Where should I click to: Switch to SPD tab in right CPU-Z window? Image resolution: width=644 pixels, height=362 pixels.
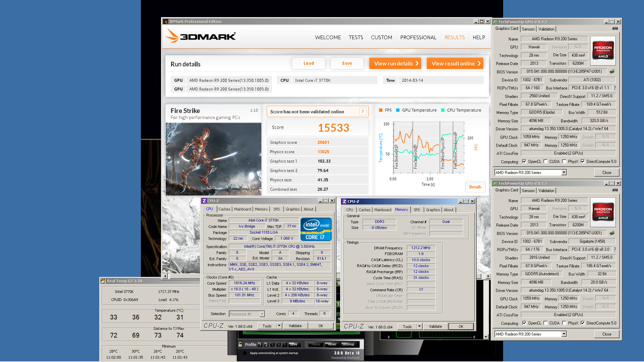tap(417, 210)
